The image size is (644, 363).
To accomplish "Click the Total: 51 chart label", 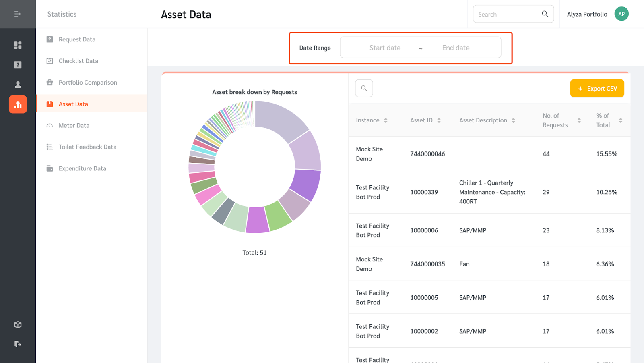I will (254, 253).
